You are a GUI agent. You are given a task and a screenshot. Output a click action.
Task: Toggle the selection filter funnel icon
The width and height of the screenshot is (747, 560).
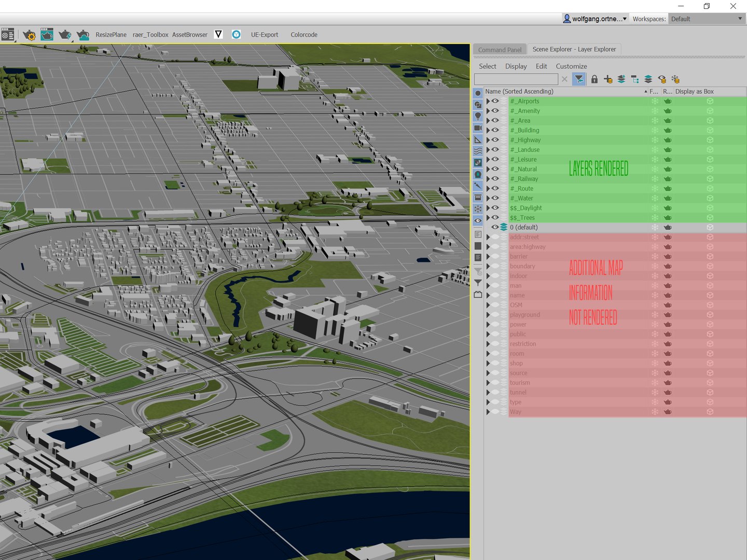(579, 79)
